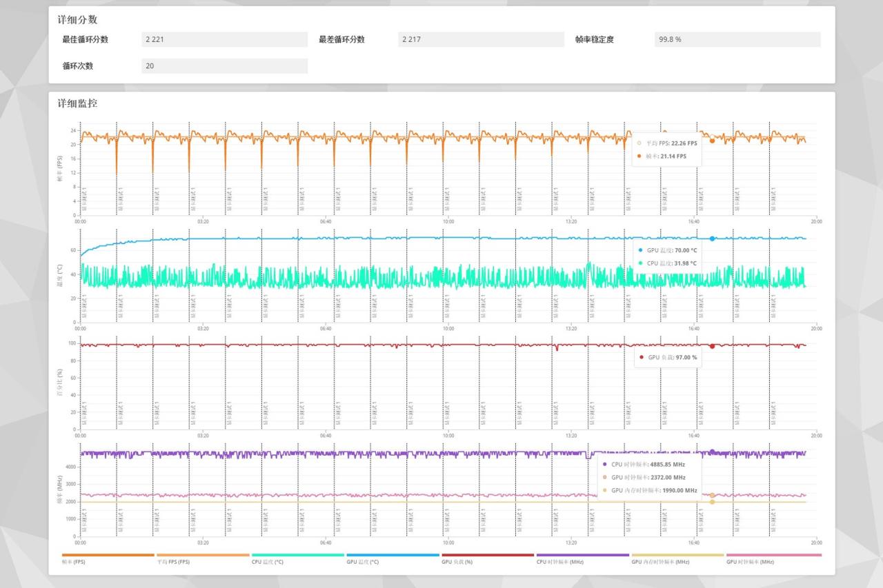Click the red GPU load data point marker
Viewport: 883px width, 588px height.
(712, 346)
